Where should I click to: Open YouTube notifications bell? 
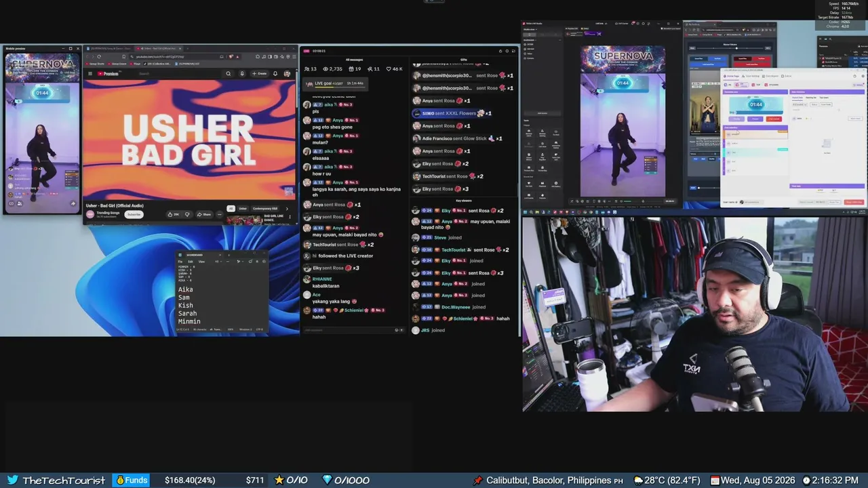pyautogui.click(x=276, y=73)
